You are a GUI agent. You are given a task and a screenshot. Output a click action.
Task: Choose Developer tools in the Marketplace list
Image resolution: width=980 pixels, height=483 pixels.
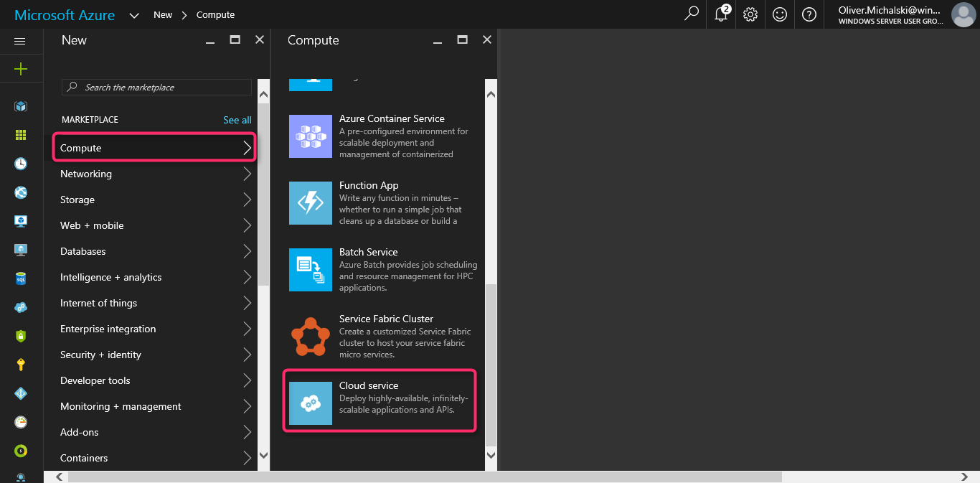click(x=155, y=380)
